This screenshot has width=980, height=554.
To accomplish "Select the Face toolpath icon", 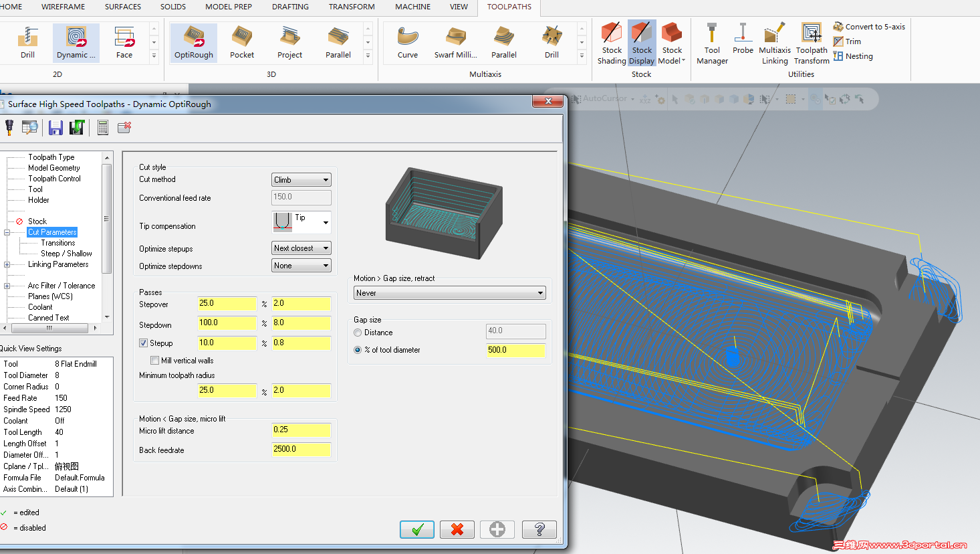I will (124, 43).
